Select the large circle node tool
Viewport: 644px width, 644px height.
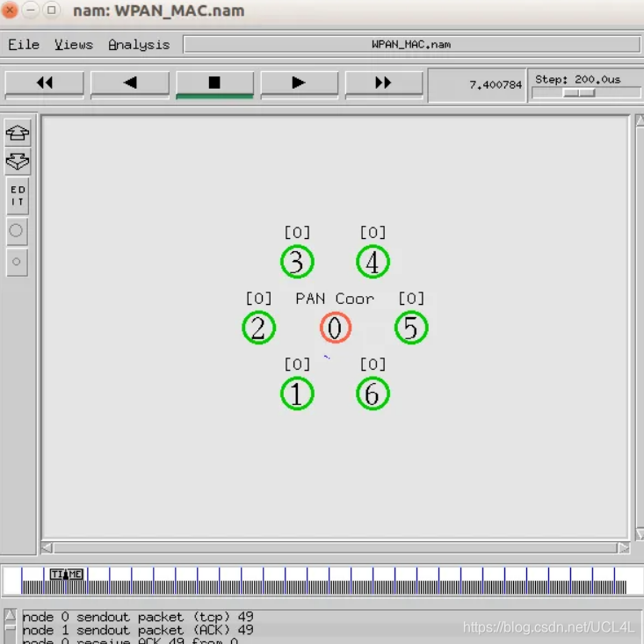(x=17, y=231)
